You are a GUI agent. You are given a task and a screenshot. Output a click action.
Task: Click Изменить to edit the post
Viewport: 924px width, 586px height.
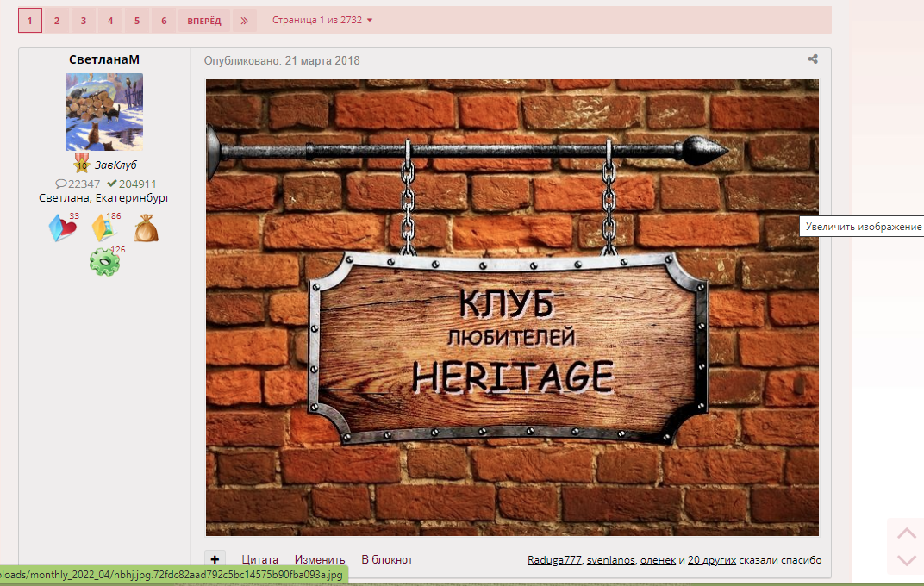tap(320, 560)
